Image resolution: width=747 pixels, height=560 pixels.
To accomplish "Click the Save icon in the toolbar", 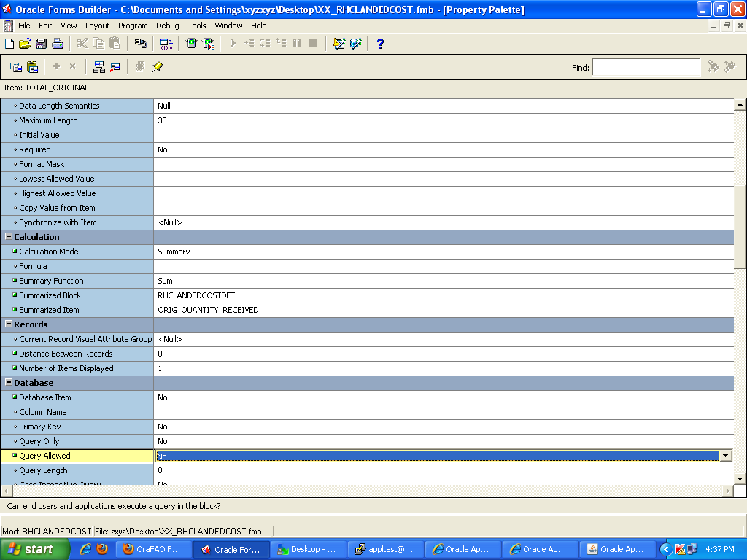I will [41, 44].
